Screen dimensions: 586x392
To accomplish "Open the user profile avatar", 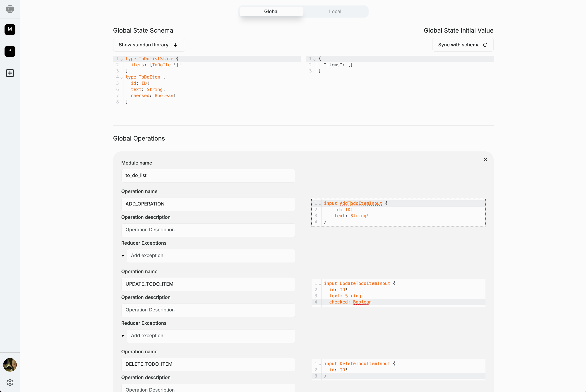I will [10, 365].
